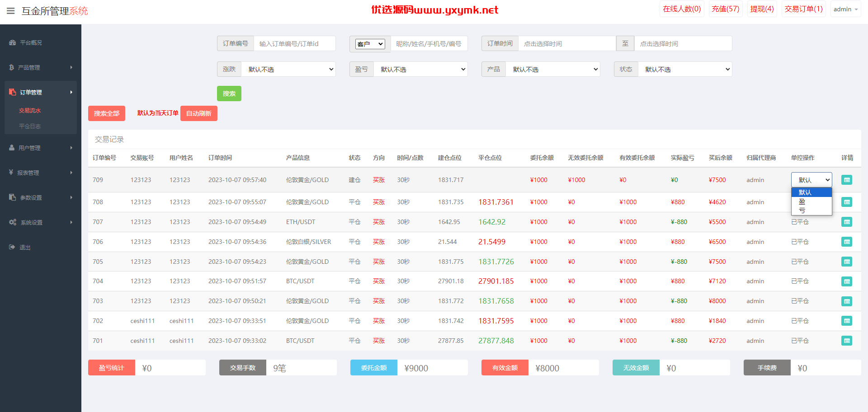Click the 有效金额 label
The image size is (868, 412).
(505, 368)
